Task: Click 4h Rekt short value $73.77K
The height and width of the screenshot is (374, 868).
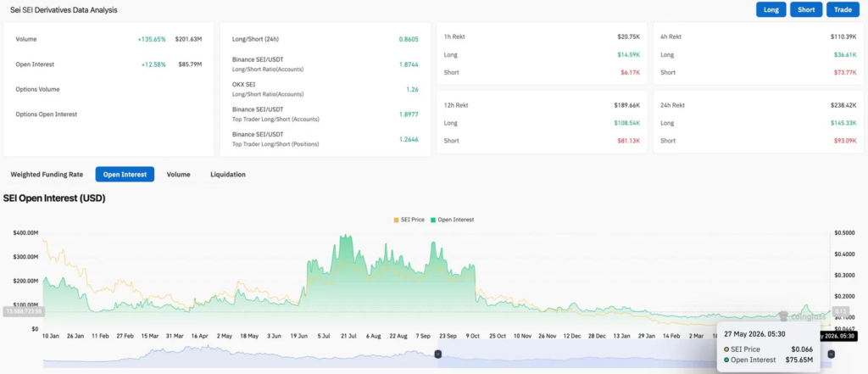Action: [x=845, y=73]
